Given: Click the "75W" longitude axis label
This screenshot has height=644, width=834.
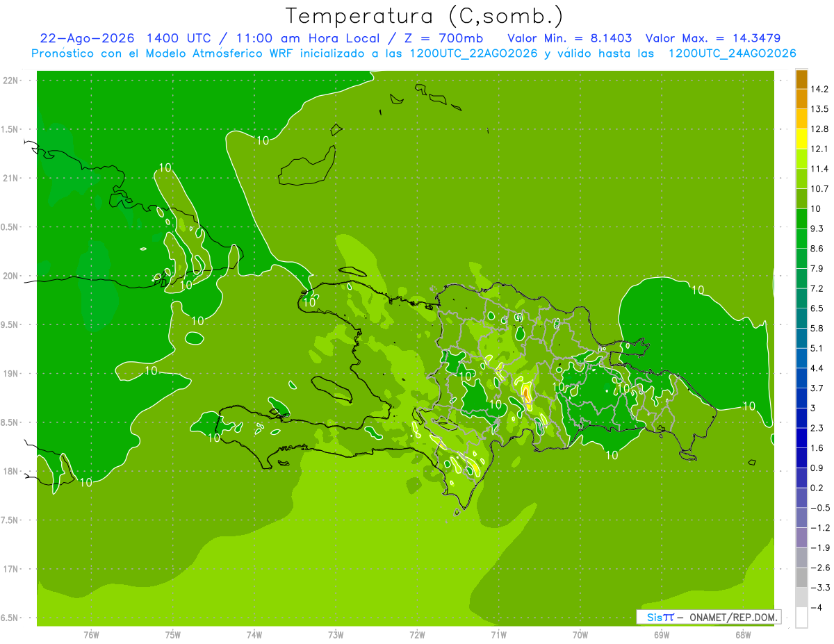Looking at the screenshot, I should [x=173, y=634].
